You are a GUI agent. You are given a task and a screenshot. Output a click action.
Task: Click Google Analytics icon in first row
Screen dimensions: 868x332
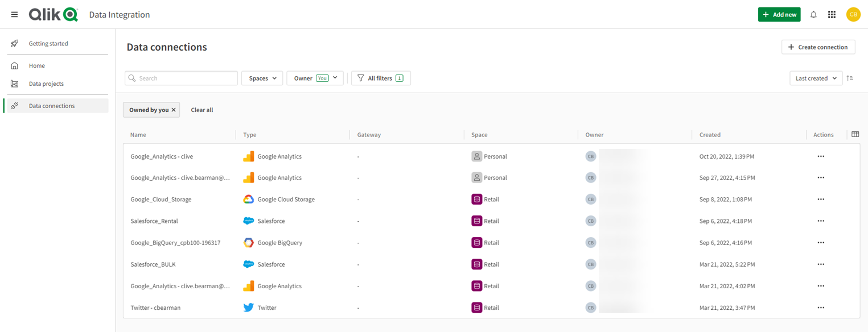(x=248, y=156)
